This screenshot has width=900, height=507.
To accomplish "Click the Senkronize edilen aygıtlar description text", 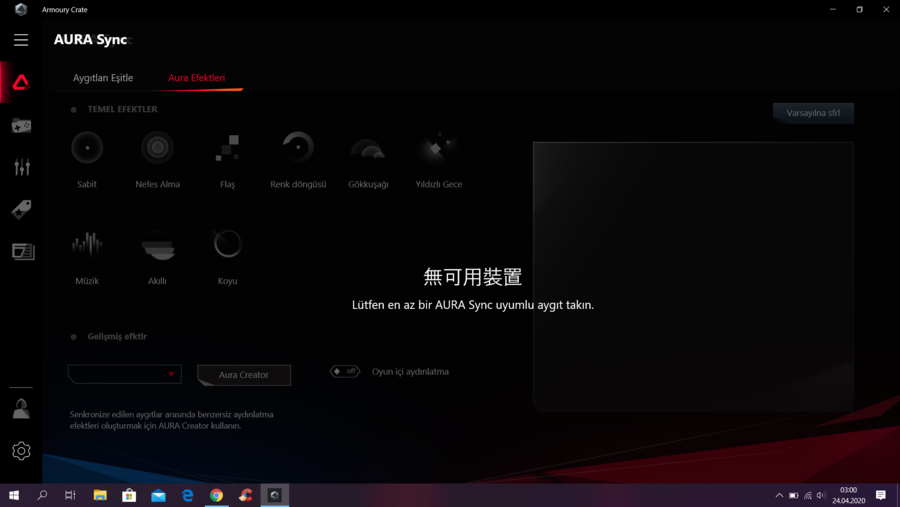I will point(172,420).
